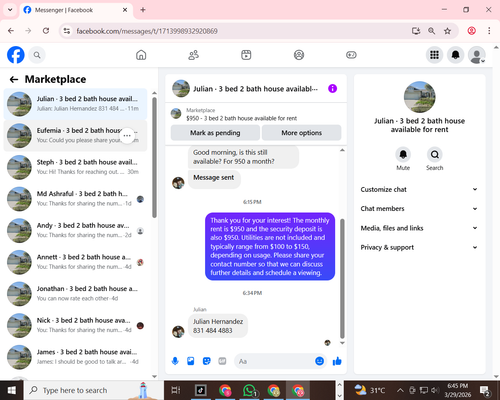Open Julian's conversation in the list
Viewport: 500px width, 400px height.
[x=75, y=104]
